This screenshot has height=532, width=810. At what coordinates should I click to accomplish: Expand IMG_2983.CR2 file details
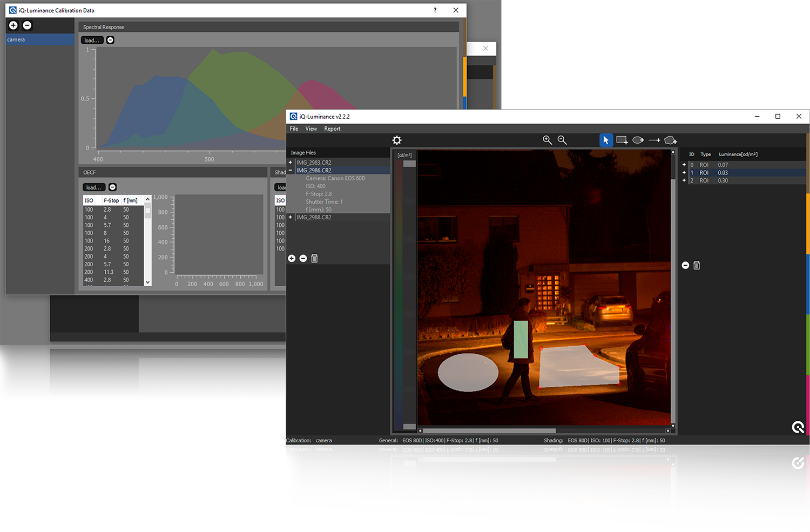point(291,163)
